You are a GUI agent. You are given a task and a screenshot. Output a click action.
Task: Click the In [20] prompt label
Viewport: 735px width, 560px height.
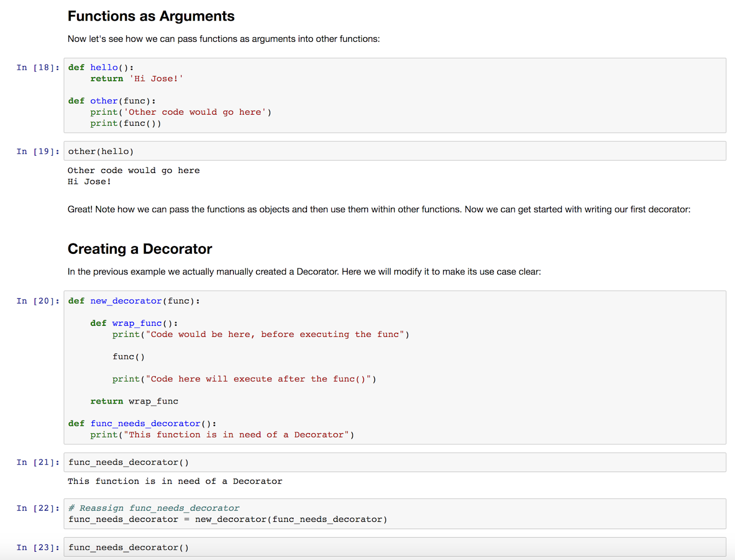(x=38, y=301)
